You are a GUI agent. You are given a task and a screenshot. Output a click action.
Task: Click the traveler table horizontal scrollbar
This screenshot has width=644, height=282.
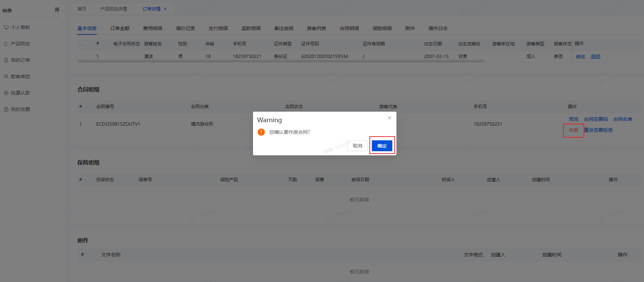click(x=281, y=61)
